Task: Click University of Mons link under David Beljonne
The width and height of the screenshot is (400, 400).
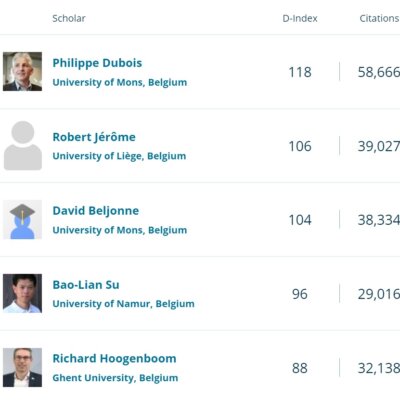Action: (x=120, y=230)
